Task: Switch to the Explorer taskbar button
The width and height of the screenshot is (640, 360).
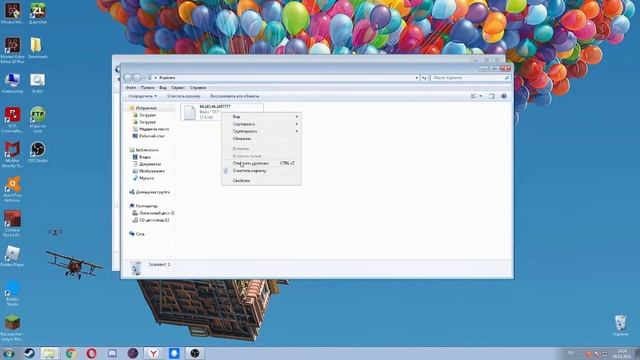Action: point(50,353)
